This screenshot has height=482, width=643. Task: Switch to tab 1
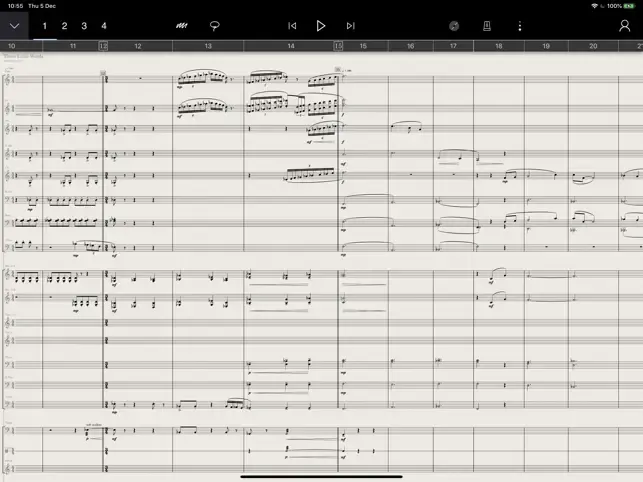[45, 26]
